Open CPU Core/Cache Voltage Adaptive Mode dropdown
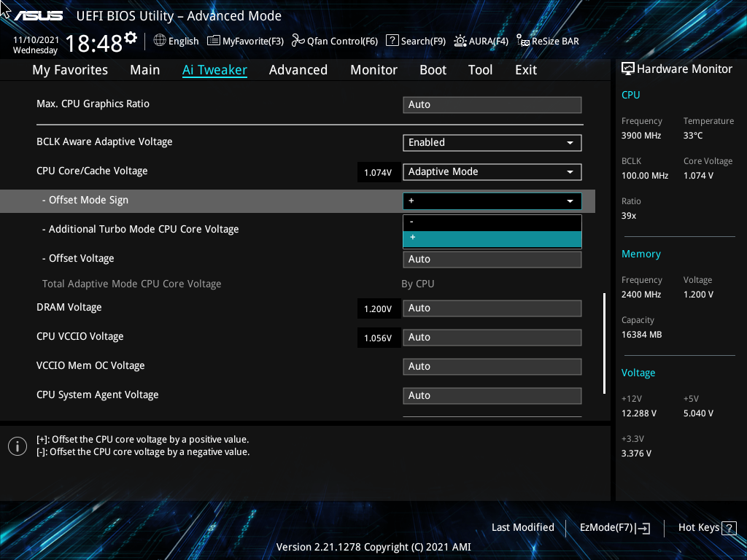Screen dimensions: 747x560 click(x=492, y=172)
